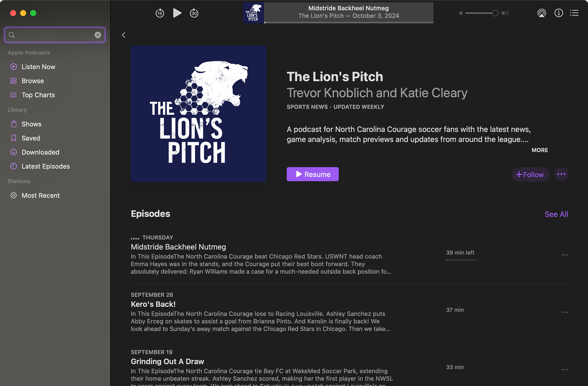This screenshot has height=386, width=588.
Task: Skip forward 30 seconds
Action: pyautogui.click(x=194, y=13)
